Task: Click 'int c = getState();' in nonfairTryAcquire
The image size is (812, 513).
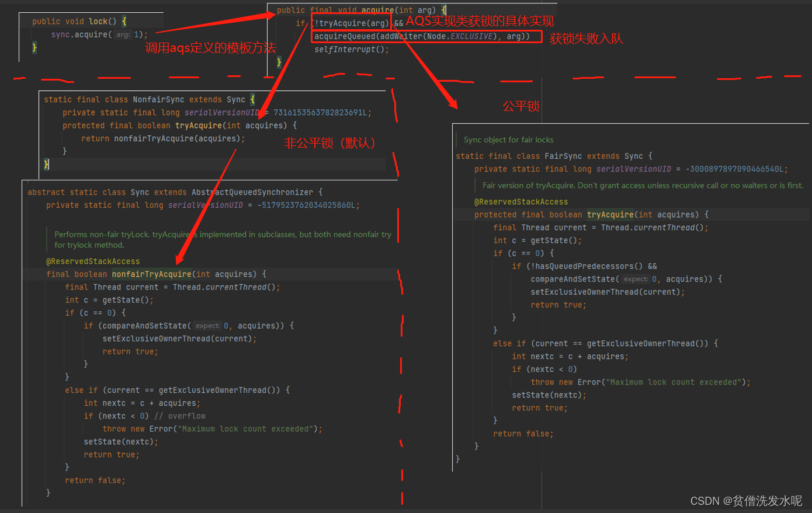Action: point(109,300)
